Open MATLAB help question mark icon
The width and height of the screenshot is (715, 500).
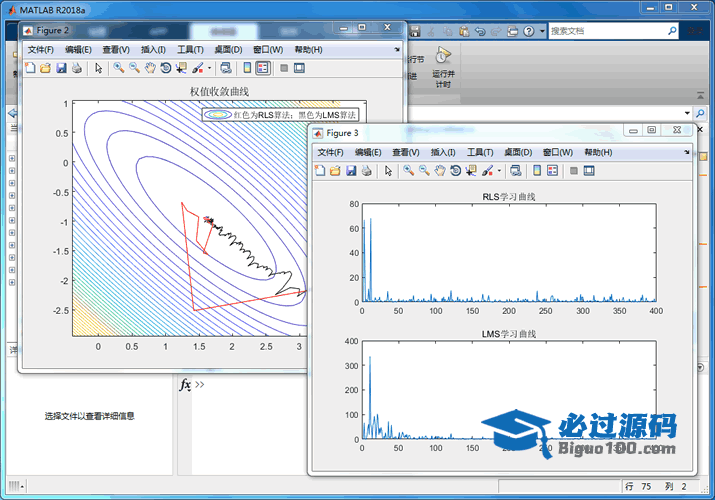528,31
